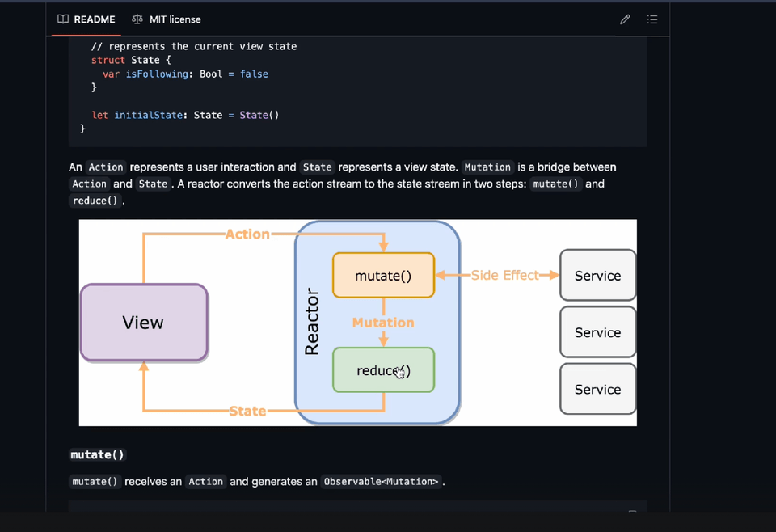Click the 'struct' keyword in the code block
This screenshot has width=776, height=532.
[108, 60]
